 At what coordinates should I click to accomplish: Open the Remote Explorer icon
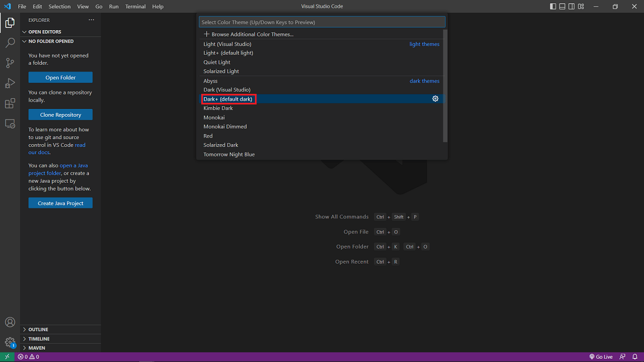pos(10,123)
